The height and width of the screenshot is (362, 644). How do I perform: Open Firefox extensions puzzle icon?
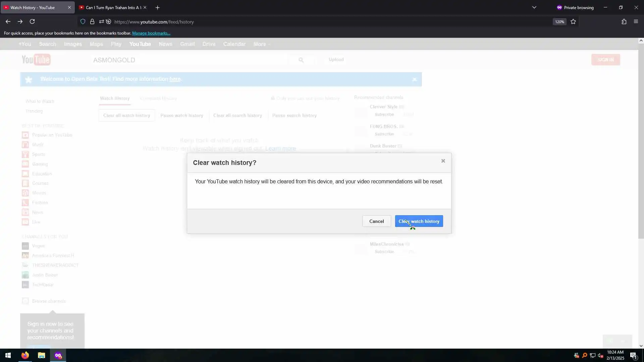(x=624, y=21)
